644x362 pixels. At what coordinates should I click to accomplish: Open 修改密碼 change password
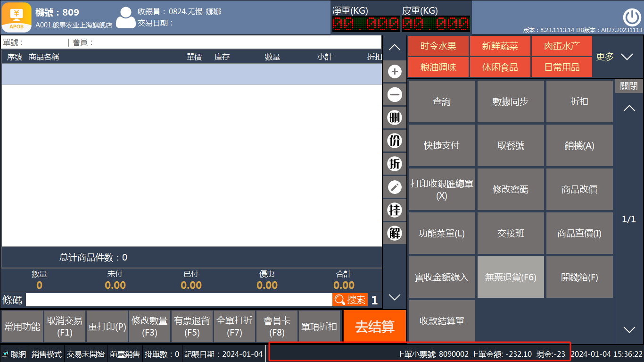click(x=511, y=189)
